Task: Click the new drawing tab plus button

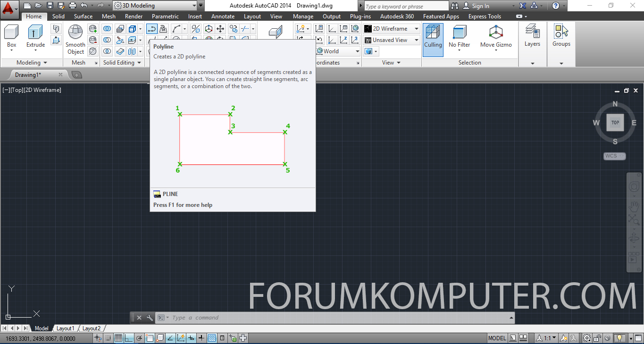Action: (76, 75)
